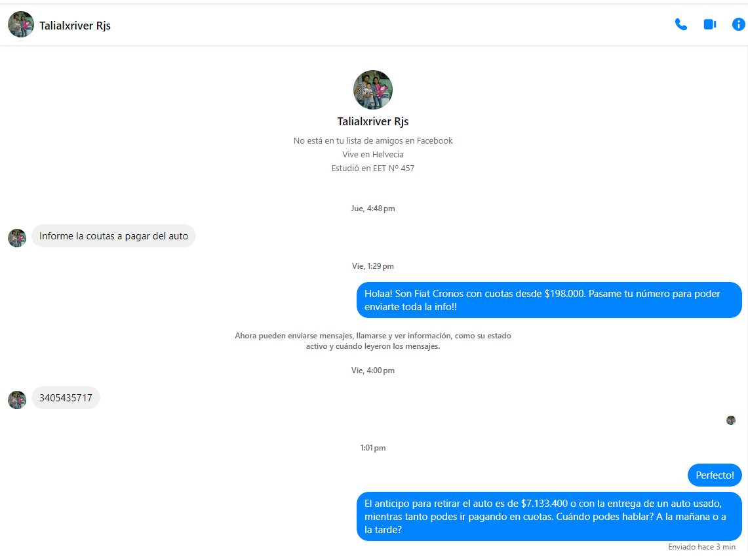Click the 'Estudió en EET Nº 457' detail

tap(373, 169)
